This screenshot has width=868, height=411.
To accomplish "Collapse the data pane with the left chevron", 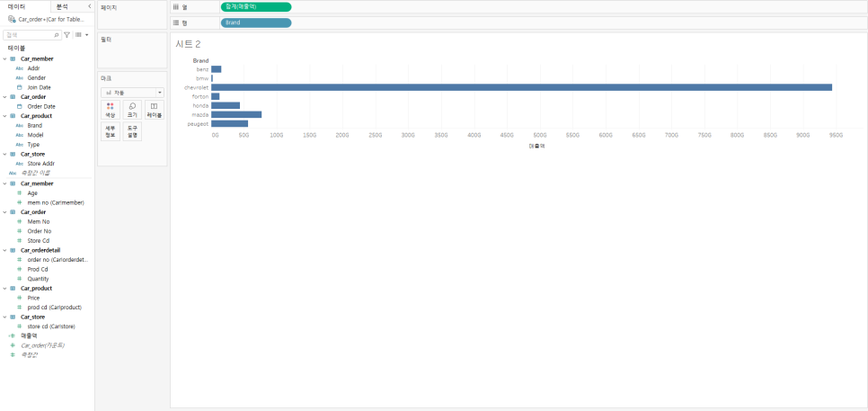I will click(90, 6).
